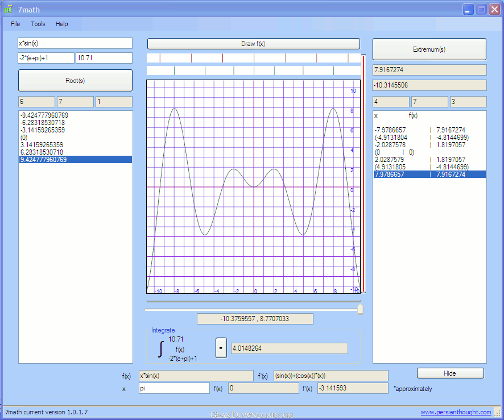
Task: Click the extremum field showing 3
Action: pyautogui.click(x=468, y=102)
